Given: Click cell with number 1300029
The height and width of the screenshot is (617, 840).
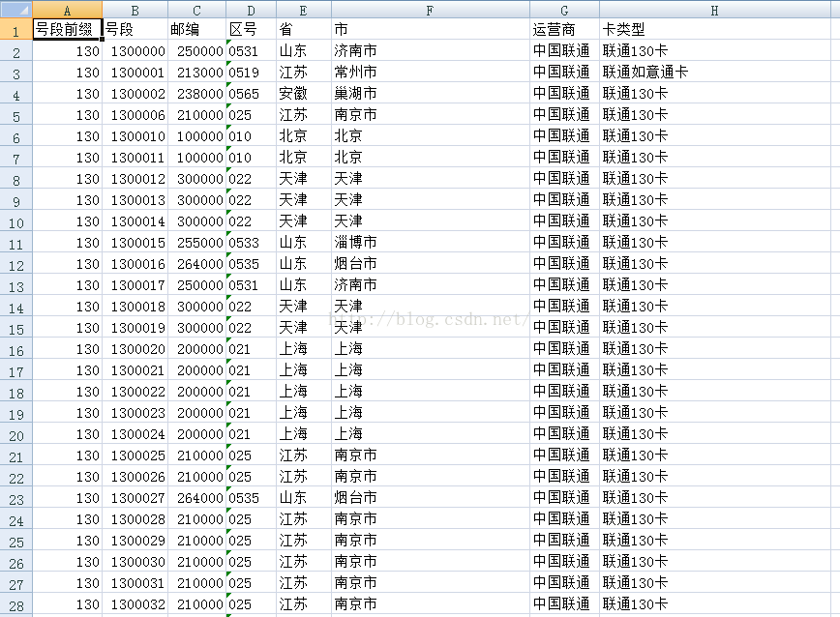Looking at the screenshot, I should (x=135, y=541).
